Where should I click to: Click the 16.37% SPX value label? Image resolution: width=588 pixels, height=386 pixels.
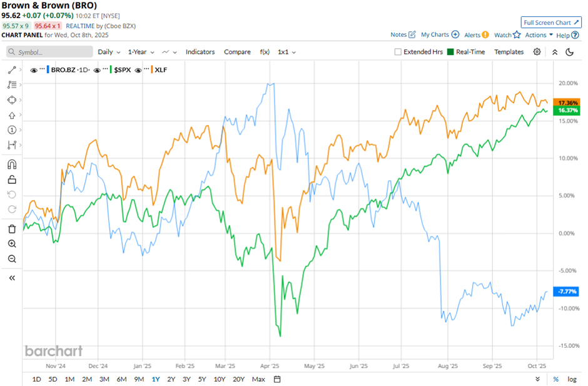567,110
